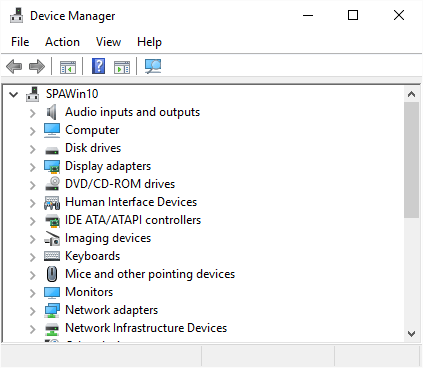The height and width of the screenshot is (368, 423).
Task: Click the Imaging devices camera icon
Action: click(x=52, y=238)
